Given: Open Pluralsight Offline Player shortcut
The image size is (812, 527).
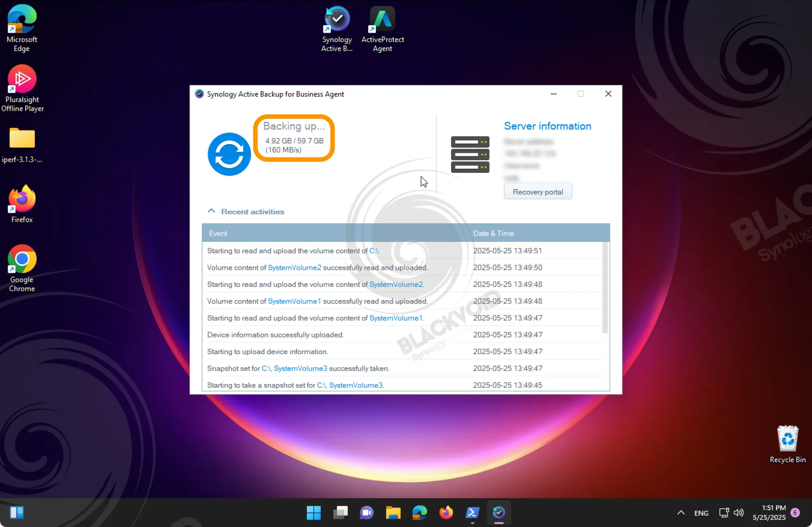Looking at the screenshot, I should (x=22, y=88).
